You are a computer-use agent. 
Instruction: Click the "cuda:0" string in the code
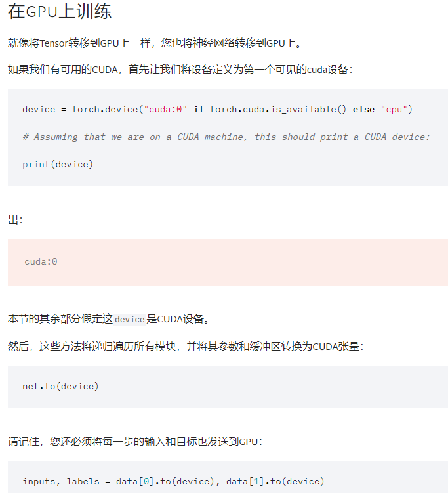[x=165, y=110]
